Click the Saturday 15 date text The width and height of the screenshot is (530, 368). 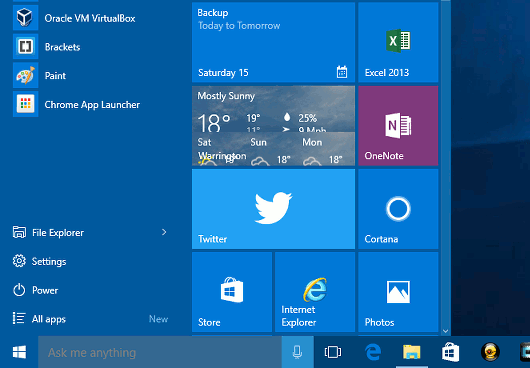coord(223,73)
